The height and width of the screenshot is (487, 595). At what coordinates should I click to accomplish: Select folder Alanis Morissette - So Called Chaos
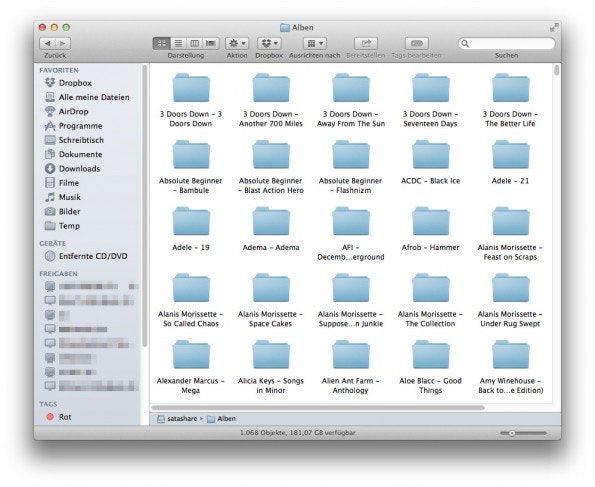[x=191, y=301]
